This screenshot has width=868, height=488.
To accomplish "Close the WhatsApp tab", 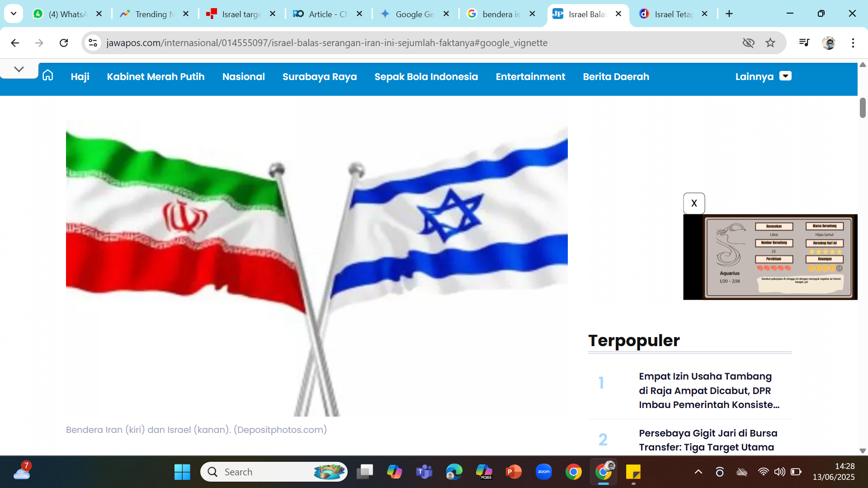I will (x=99, y=14).
